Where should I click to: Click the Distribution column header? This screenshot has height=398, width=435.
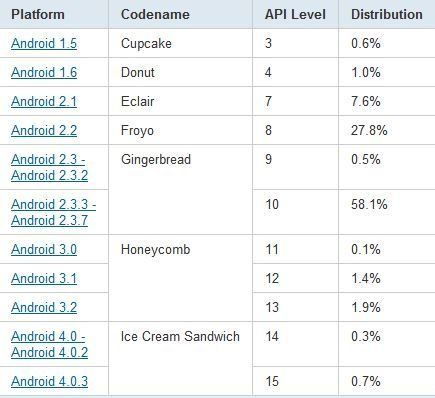387,14
